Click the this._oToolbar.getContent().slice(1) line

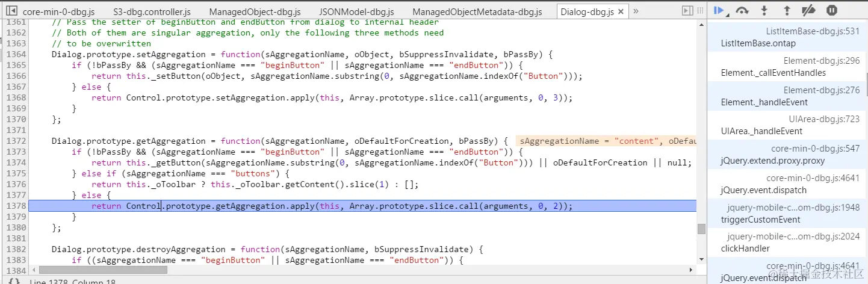[256, 184]
